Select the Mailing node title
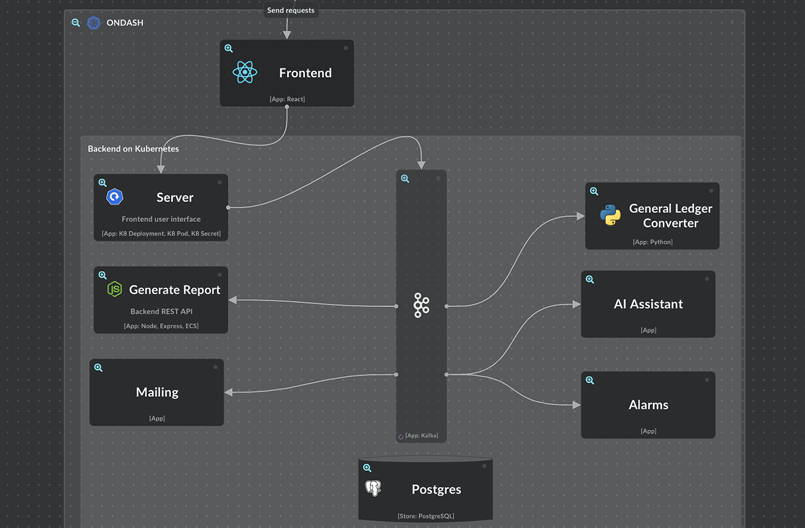 [x=157, y=392]
